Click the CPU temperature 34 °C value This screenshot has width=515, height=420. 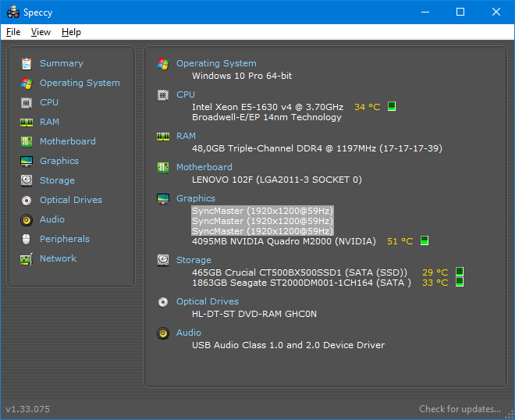pyautogui.click(x=368, y=107)
